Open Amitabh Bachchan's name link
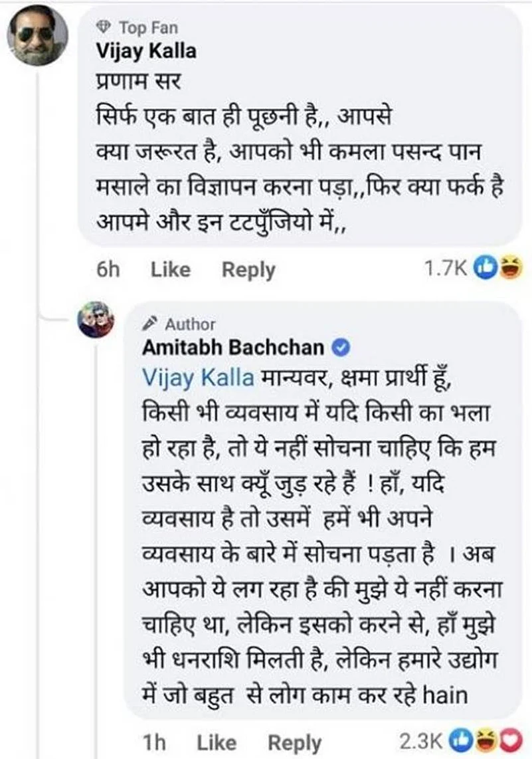The image size is (532, 759). coord(232,347)
